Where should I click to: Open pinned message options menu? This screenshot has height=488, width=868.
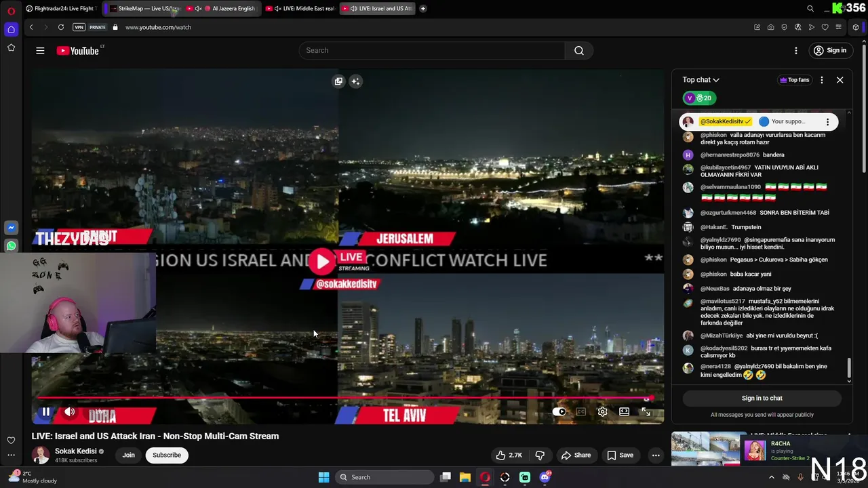coord(827,122)
